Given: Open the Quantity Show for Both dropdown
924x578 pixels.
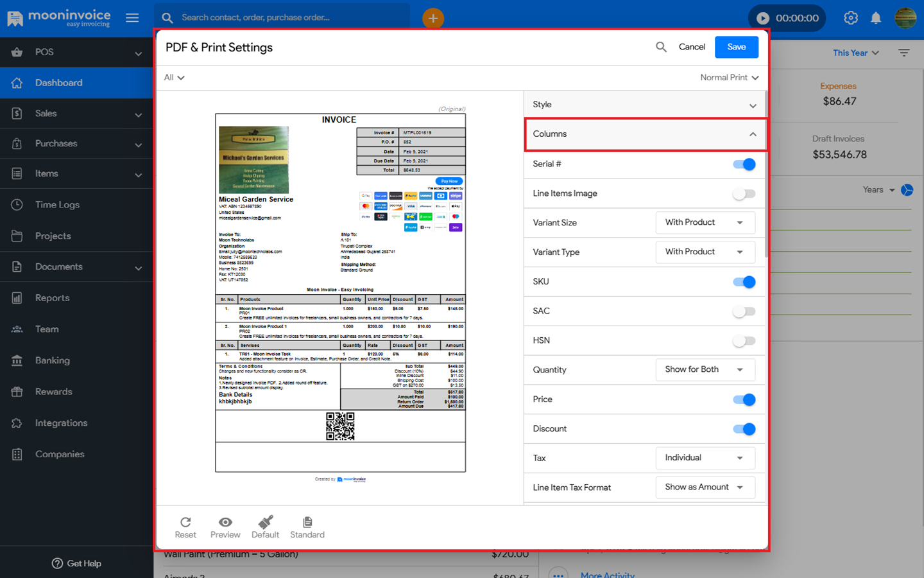Looking at the screenshot, I should (705, 370).
